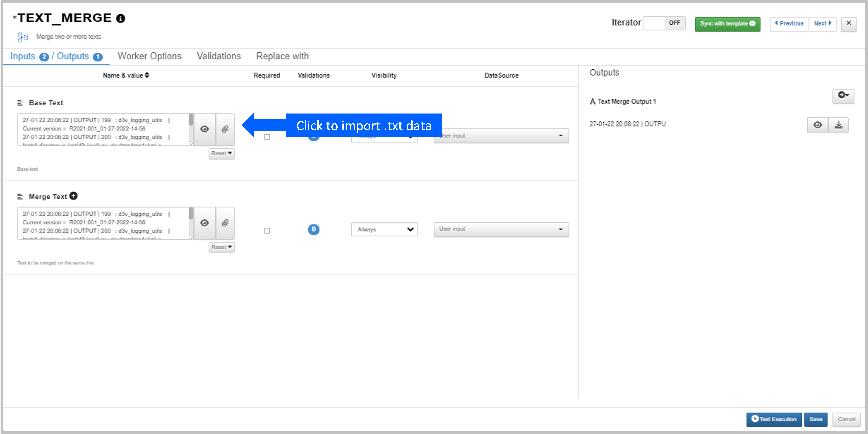868x434 pixels.
Task: Open the Reset dropdown under Merge Text
Action: tap(221, 247)
